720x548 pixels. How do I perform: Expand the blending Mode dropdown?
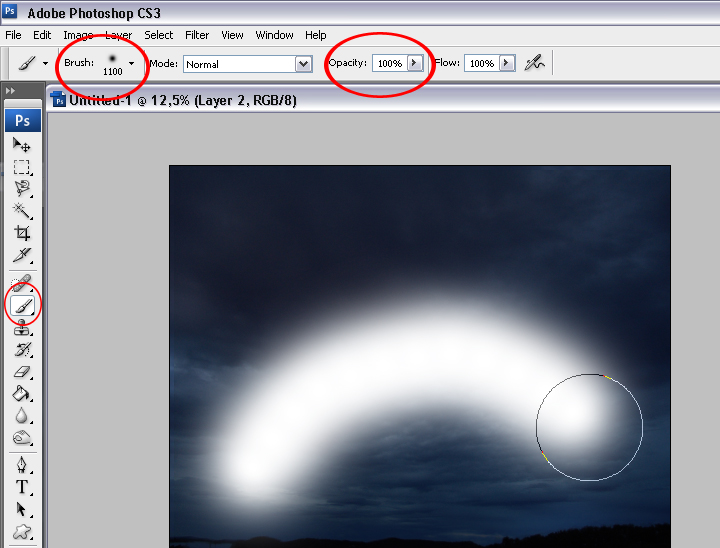coord(304,64)
